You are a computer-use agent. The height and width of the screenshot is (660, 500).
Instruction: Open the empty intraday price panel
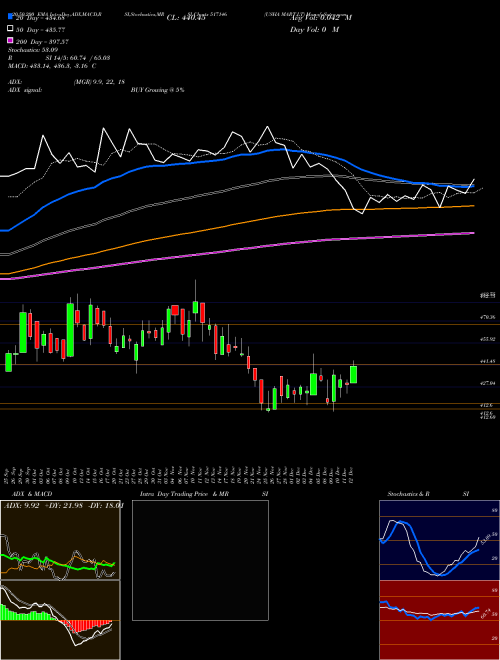pos(200,560)
